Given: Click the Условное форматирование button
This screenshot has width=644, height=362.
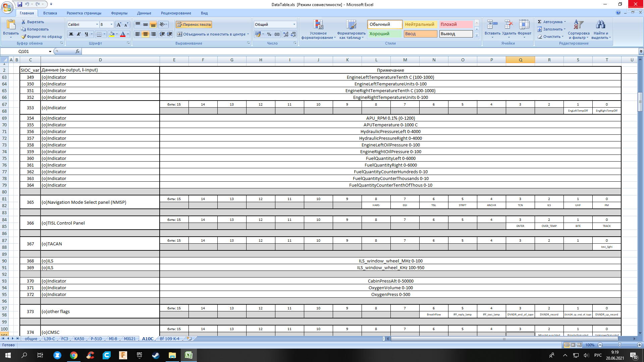Looking at the screenshot, I should click(318, 29).
